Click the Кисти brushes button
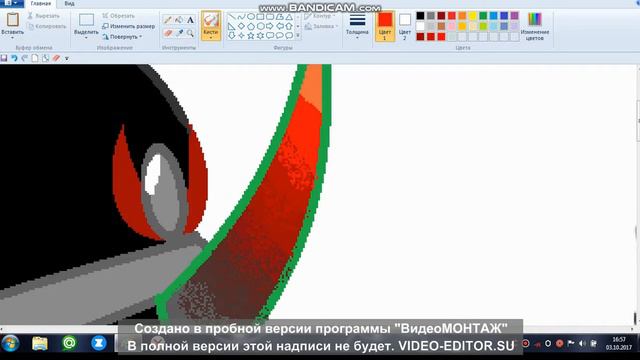This screenshot has width=640, height=360. 211,25
